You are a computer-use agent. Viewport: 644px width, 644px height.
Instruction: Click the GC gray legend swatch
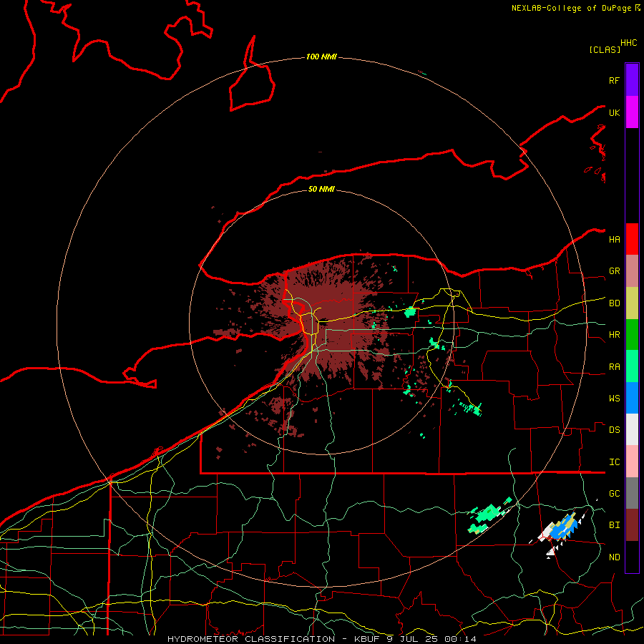click(x=632, y=493)
